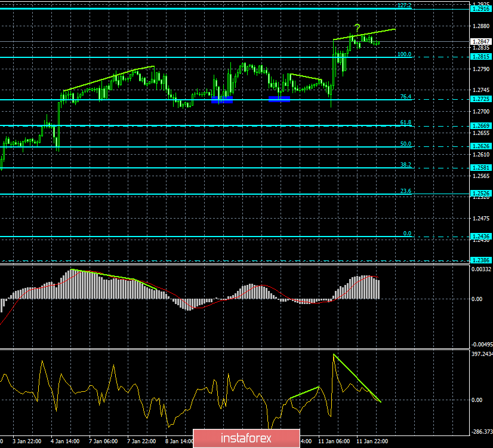493x448 pixels.
Task: Select the 100.0 Fibonacci level label
Action: [404, 54]
